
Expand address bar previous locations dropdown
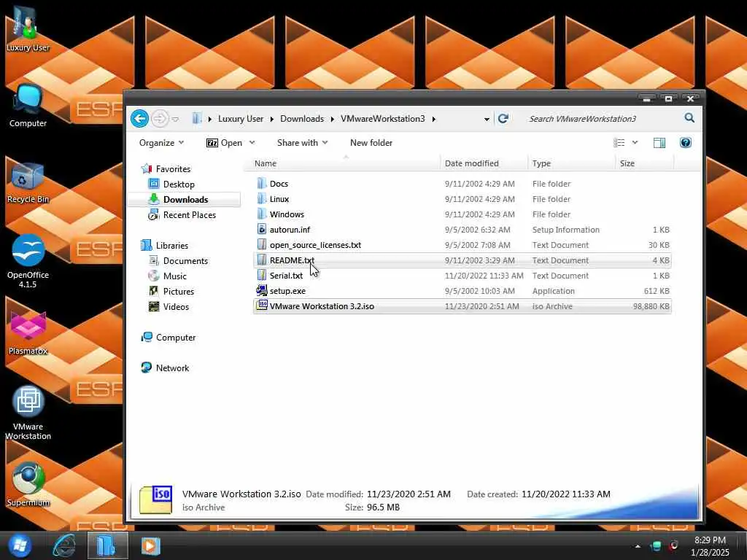(487, 119)
